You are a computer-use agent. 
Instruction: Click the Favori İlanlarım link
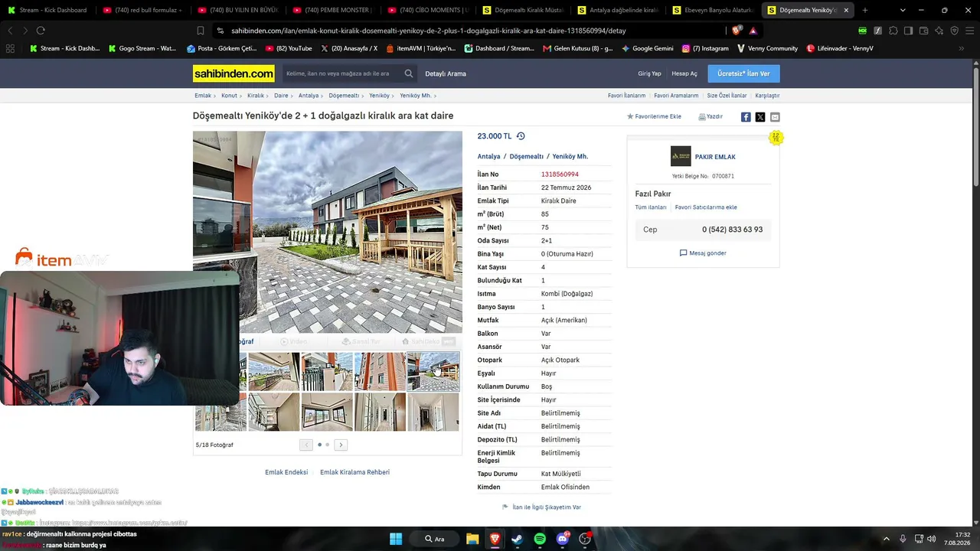[626, 96]
